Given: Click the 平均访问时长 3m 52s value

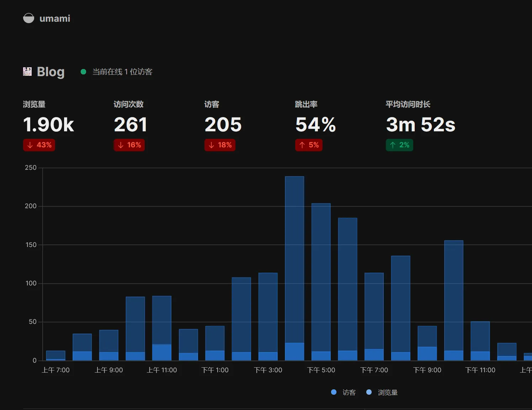Looking at the screenshot, I should [420, 125].
